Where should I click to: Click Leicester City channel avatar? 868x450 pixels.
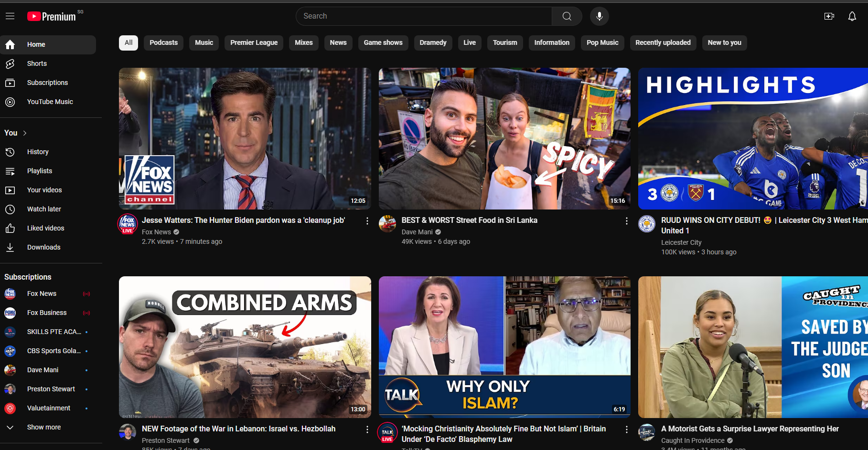(647, 223)
